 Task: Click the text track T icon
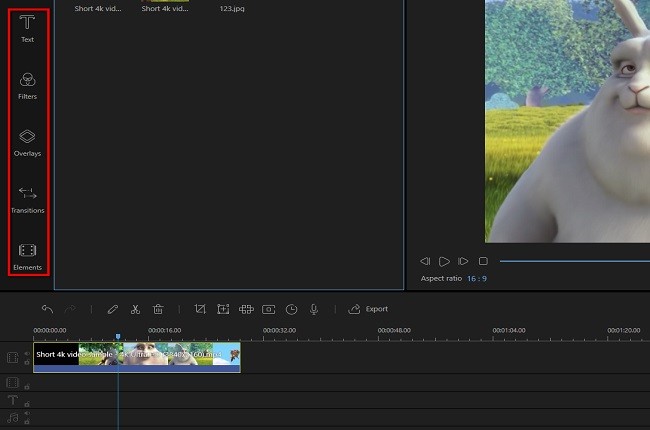[12, 400]
